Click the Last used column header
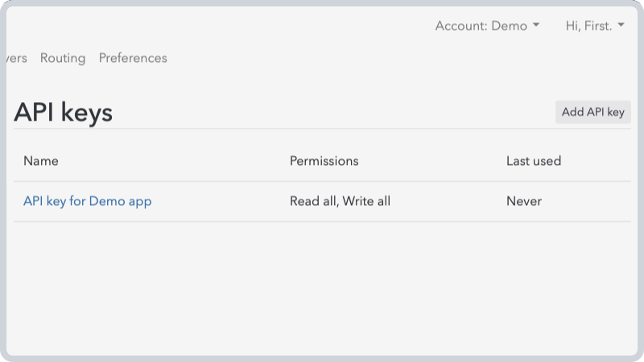This screenshot has height=362, width=644. tap(534, 161)
